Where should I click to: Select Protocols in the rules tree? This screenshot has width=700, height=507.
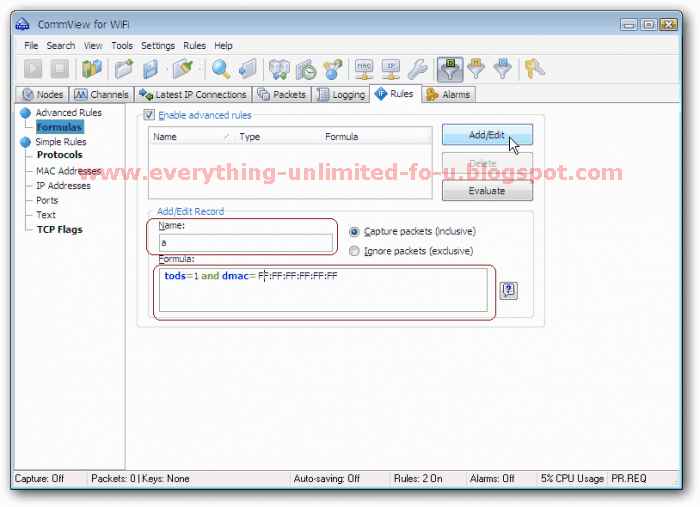pos(60,155)
